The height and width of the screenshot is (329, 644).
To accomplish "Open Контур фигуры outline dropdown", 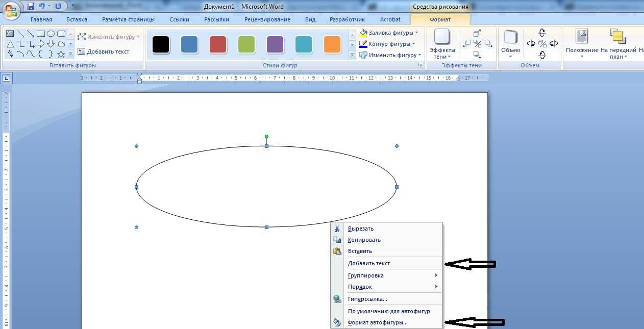I will [387, 44].
